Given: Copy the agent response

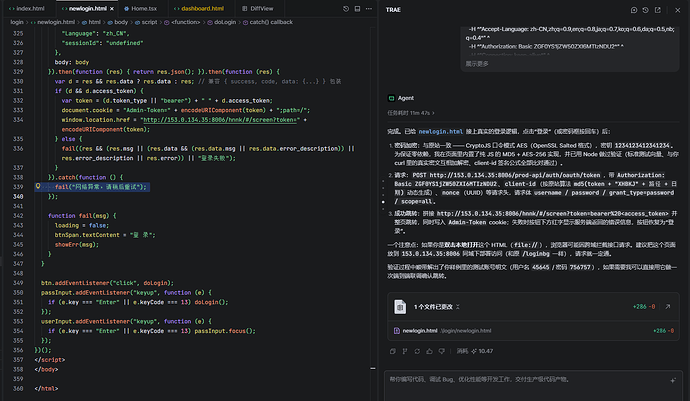Looking at the screenshot, I should click(x=393, y=351).
